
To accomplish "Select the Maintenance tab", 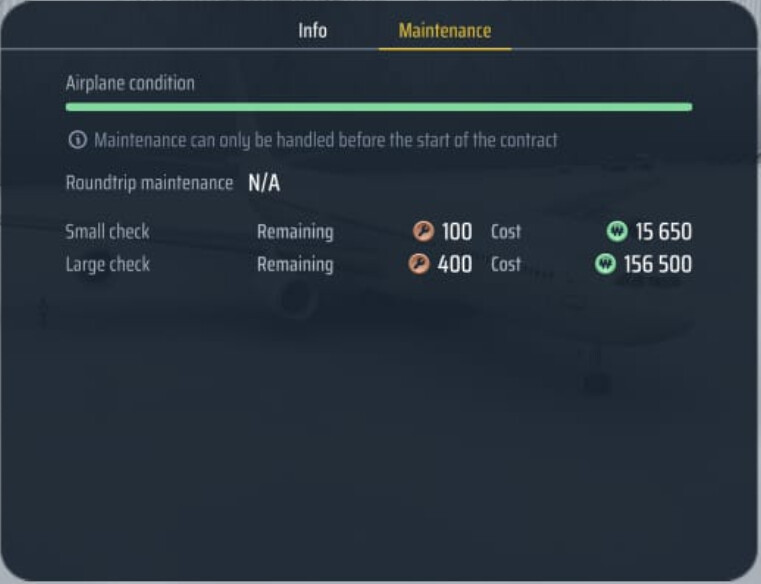I will coord(445,31).
